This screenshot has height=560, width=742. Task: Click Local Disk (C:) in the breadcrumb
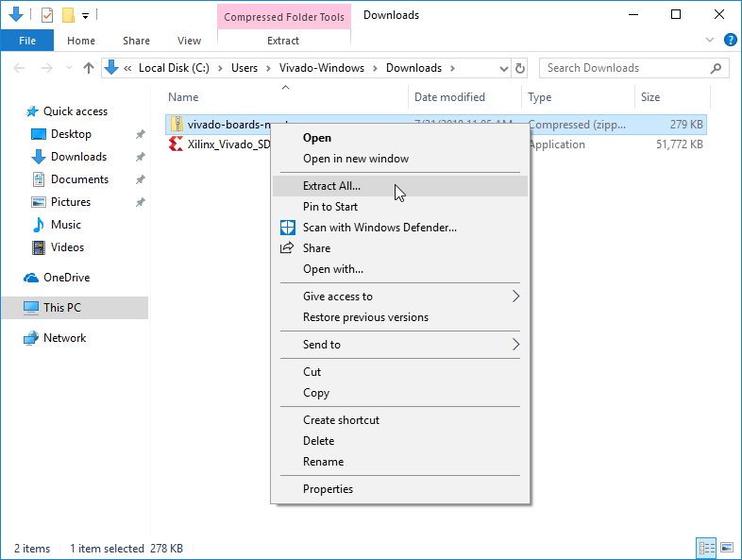pyautogui.click(x=174, y=68)
